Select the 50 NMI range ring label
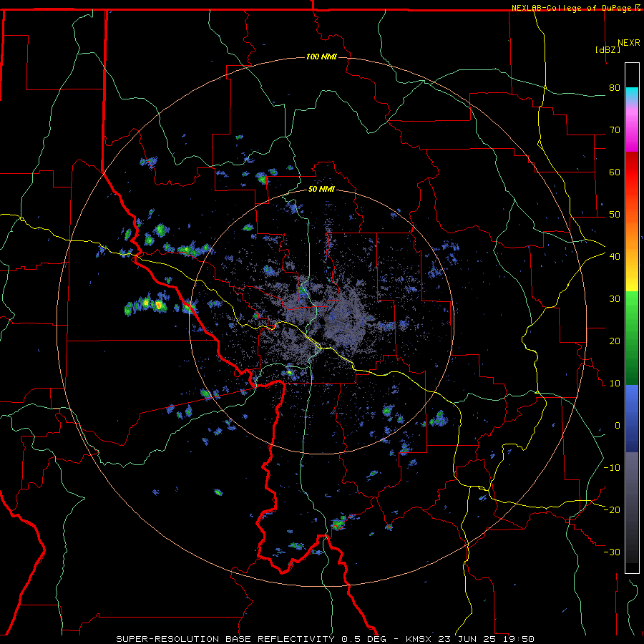Viewport: 644px width, 644px height. (x=321, y=189)
